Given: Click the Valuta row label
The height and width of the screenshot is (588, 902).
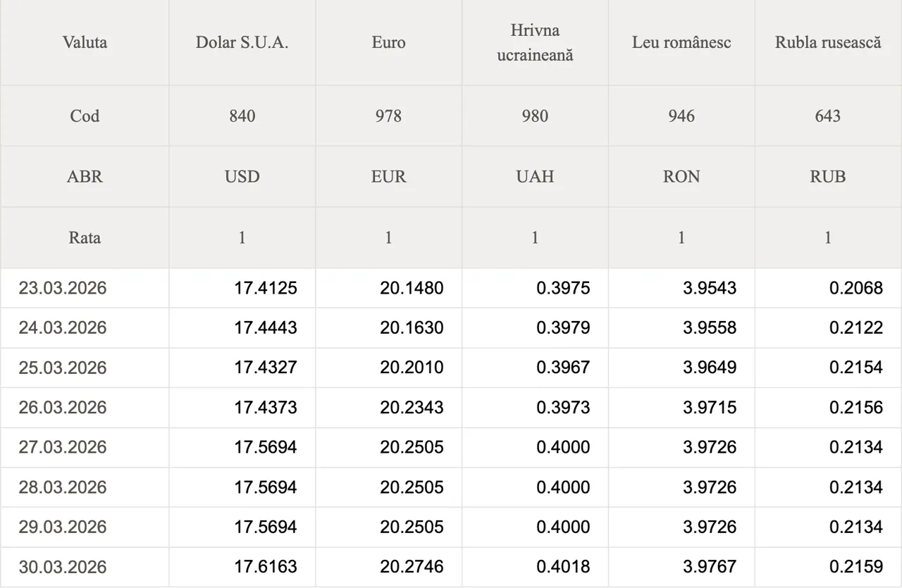Looking at the screenshot, I should 85,42.
